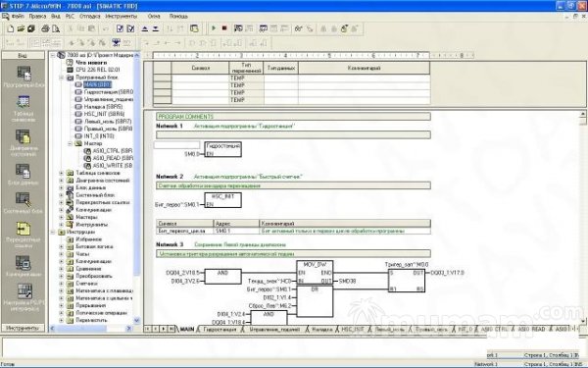Click the Open project folder icon
588x368 pixels.
tap(21, 28)
